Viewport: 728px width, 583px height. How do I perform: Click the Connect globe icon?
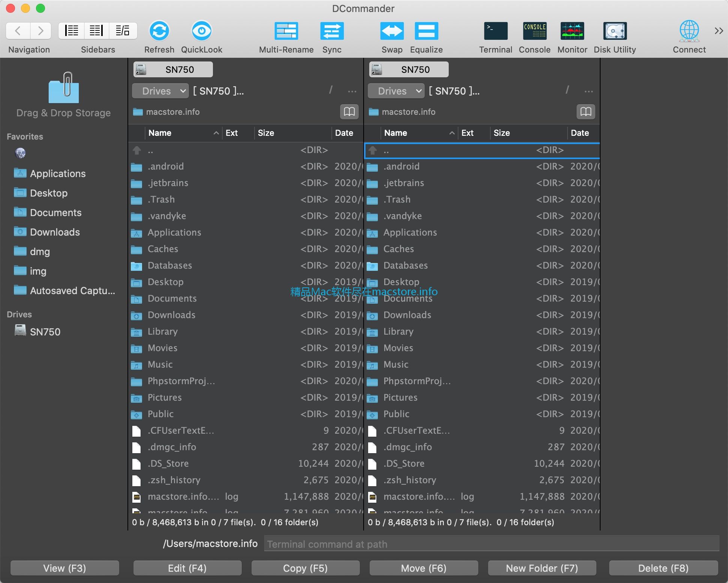tap(689, 31)
